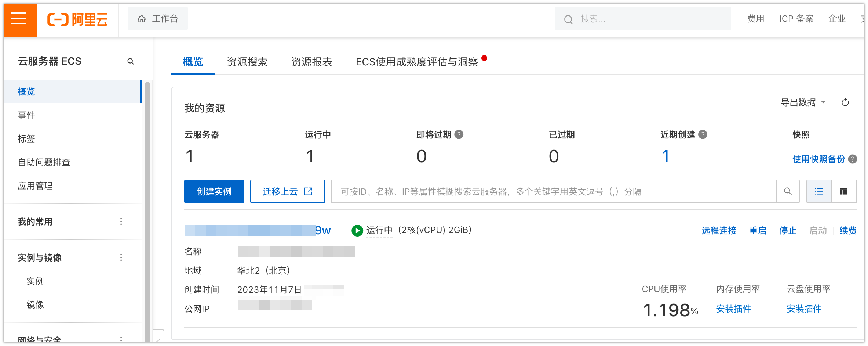
Task: Click the Alibaba Cloud logo
Action: pos(77,19)
